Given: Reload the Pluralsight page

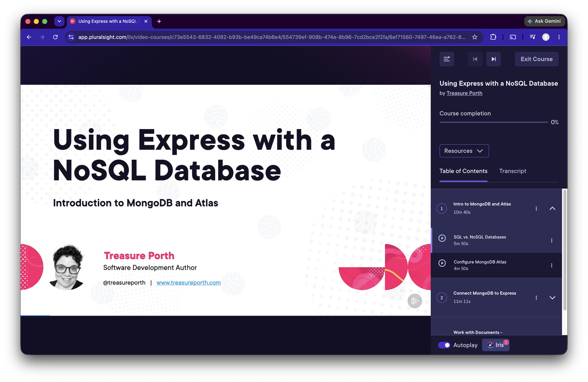Looking at the screenshot, I should 55,37.
